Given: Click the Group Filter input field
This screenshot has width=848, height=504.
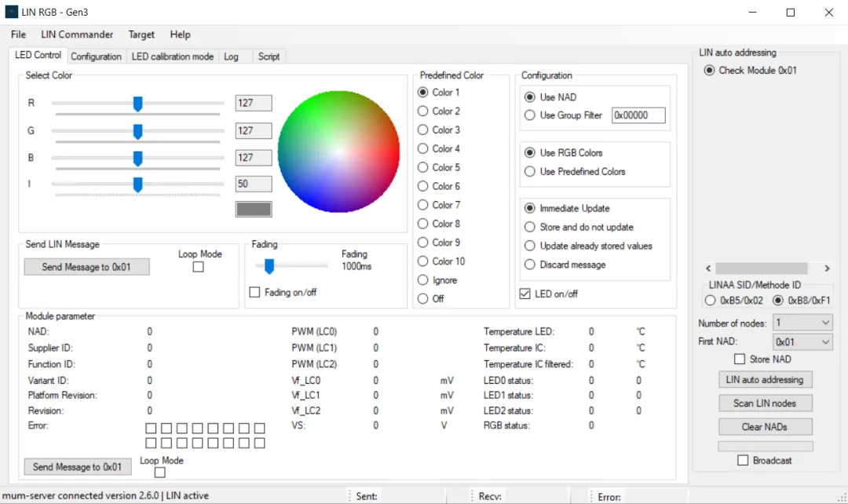Looking at the screenshot, I should (638, 115).
